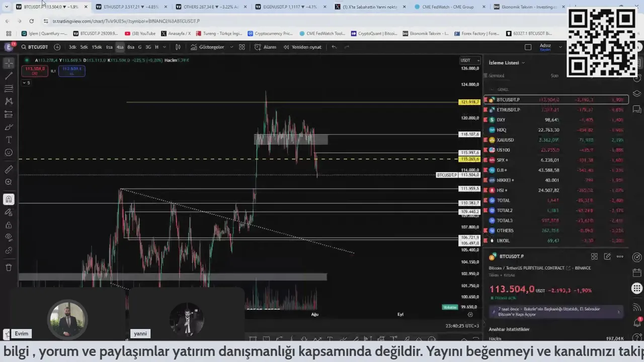Select TOTAL3 in the watchlist
The width and height of the screenshot is (644, 362).
tap(555, 220)
